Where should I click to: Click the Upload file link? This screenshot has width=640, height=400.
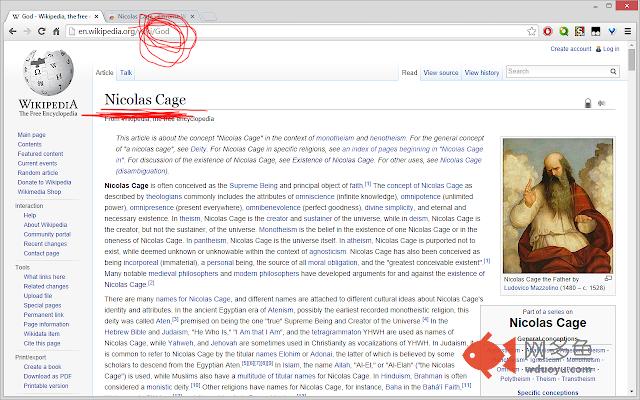tap(38, 296)
